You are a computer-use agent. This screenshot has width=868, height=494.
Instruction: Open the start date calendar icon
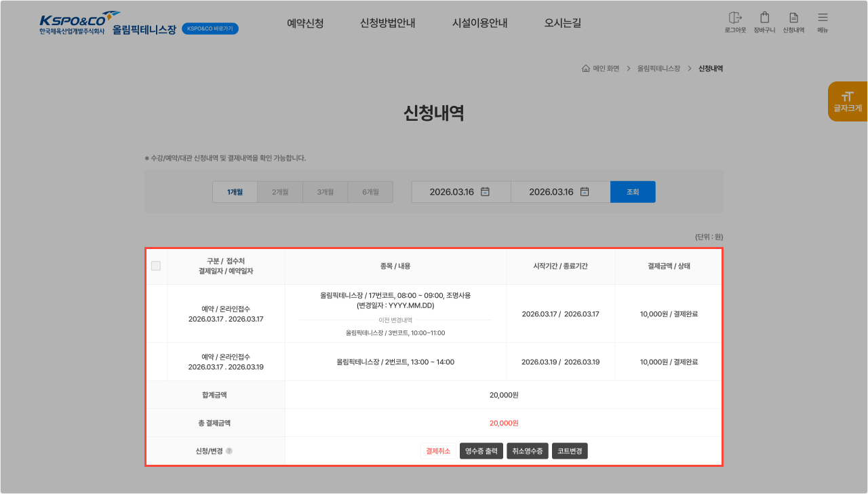point(485,192)
